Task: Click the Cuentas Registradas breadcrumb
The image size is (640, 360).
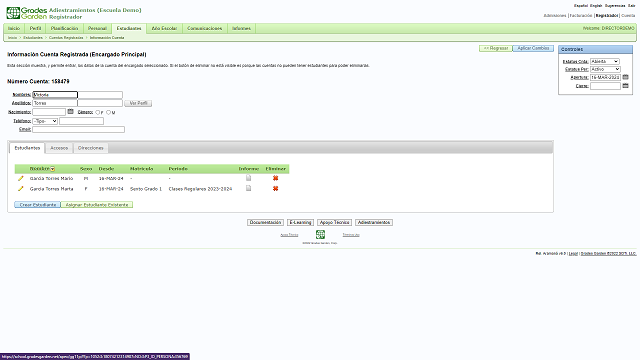Action: [x=66, y=38]
